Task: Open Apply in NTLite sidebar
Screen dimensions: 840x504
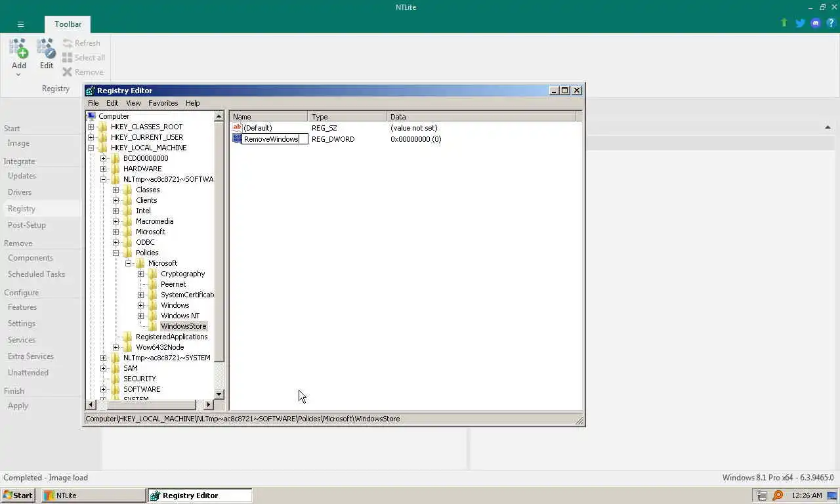Action: pos(18,406)
